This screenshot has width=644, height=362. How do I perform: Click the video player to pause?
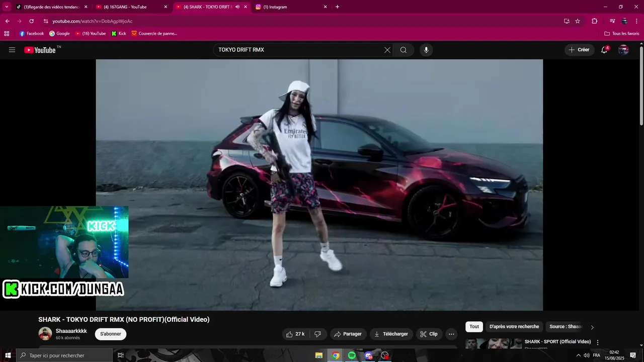(x=319, y=185)
